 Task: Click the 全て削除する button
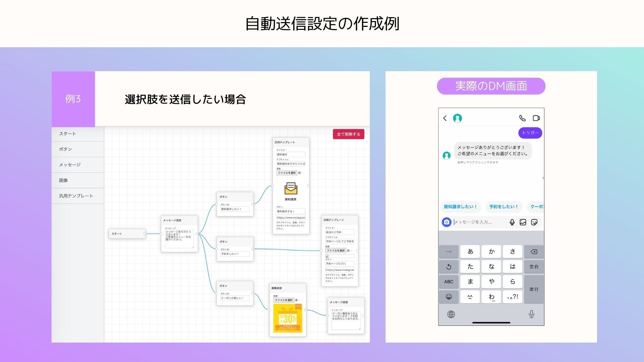348,134
